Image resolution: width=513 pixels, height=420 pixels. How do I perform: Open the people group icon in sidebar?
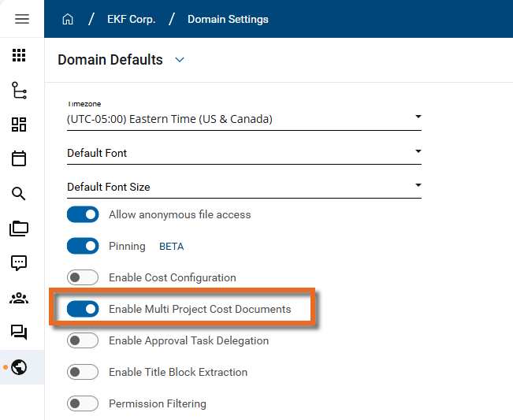(19, 298)
